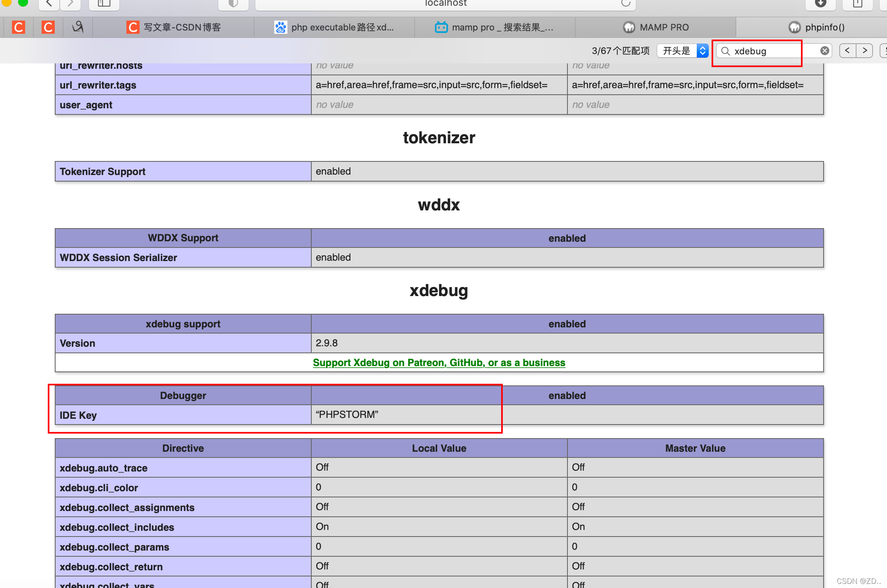Click the xdebug find-on-page field
The image size is (887, 588).
(774, 51)
